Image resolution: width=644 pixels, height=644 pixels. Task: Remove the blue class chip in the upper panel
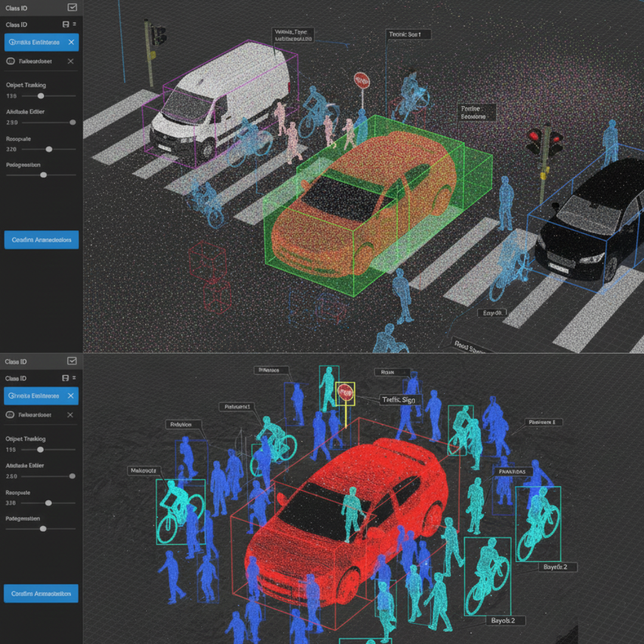(71, 42)
